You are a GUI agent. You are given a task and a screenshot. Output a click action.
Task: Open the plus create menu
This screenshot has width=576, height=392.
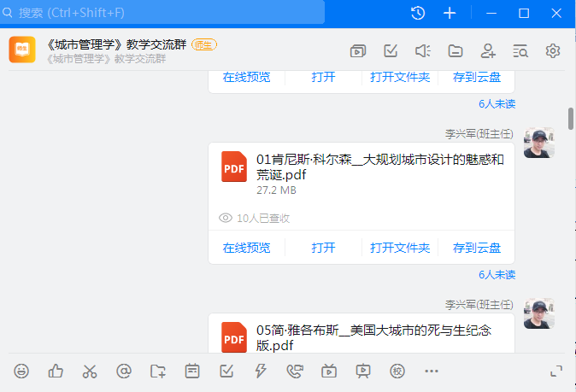[x=450, y=13]
